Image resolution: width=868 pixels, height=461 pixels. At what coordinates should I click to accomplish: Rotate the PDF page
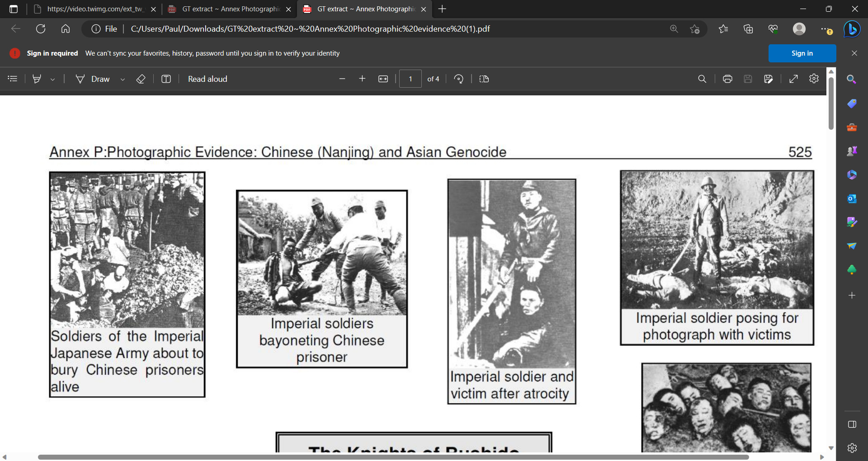coord(458,79)
